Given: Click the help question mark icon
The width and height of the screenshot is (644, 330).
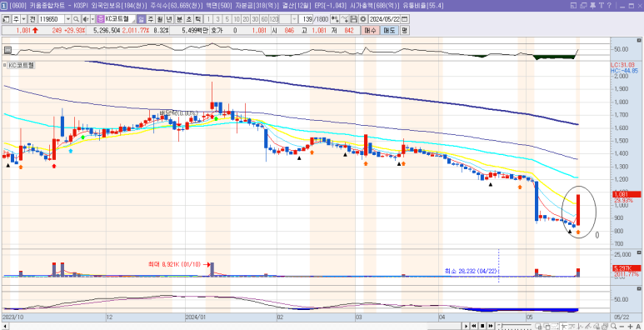Looking at the screenshot, I should [x=609, y=5].
